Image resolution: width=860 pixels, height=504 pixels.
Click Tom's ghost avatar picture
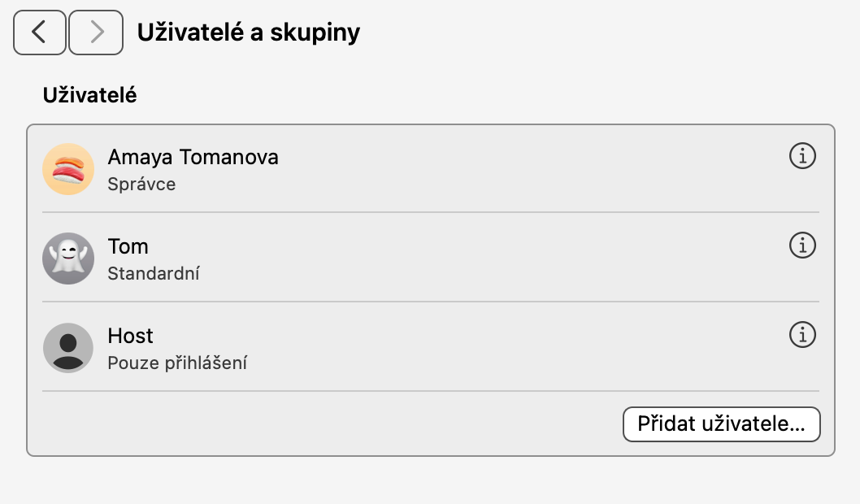point(68,258)
